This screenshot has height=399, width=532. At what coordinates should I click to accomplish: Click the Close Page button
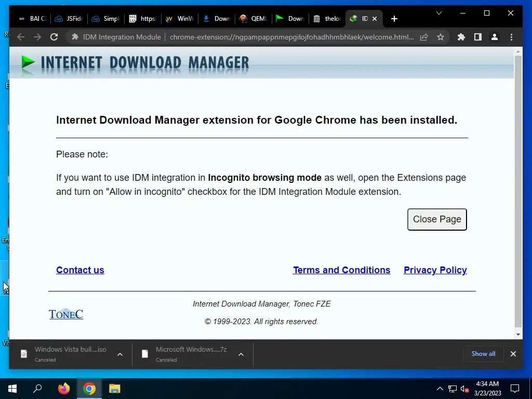[x=437, y=219]
